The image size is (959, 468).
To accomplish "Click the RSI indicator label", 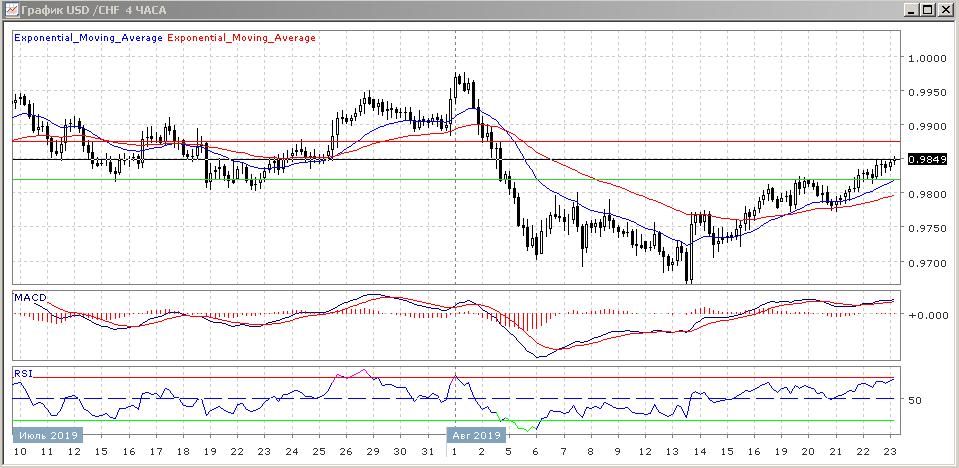I will click(x=23, y=372).
